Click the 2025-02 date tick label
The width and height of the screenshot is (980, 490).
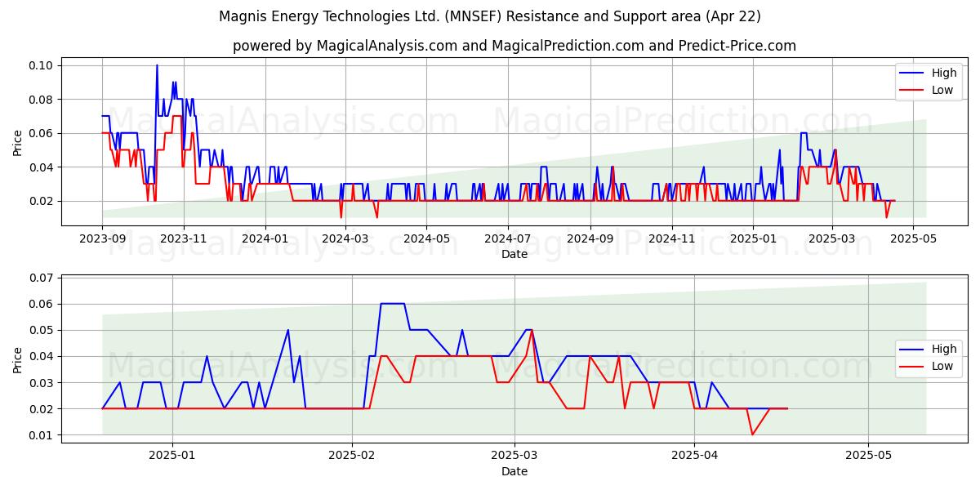tap(351, 457)
